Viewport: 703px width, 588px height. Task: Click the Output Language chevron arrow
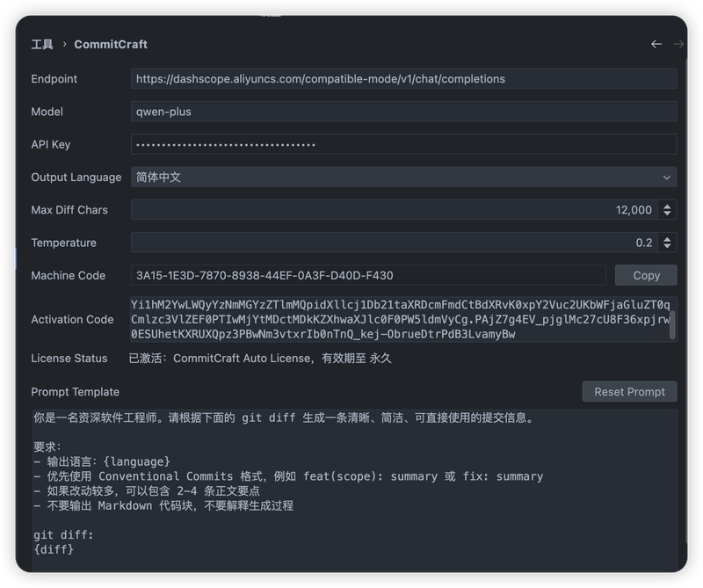tap(667, 178)
